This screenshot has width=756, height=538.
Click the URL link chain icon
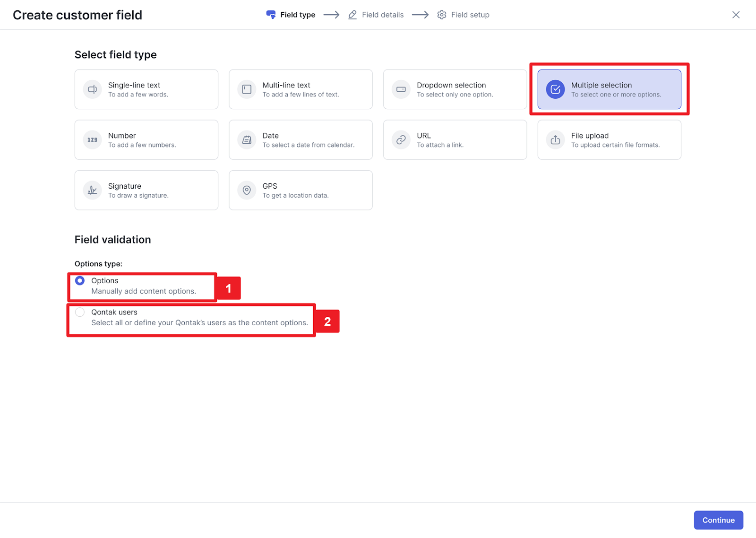click(401, 140)
